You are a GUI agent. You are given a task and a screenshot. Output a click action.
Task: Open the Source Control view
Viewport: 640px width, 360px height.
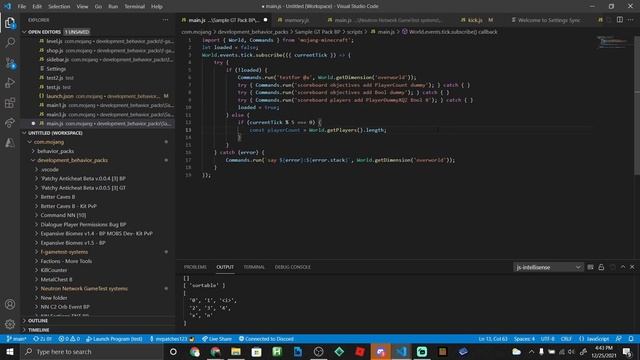10,63
